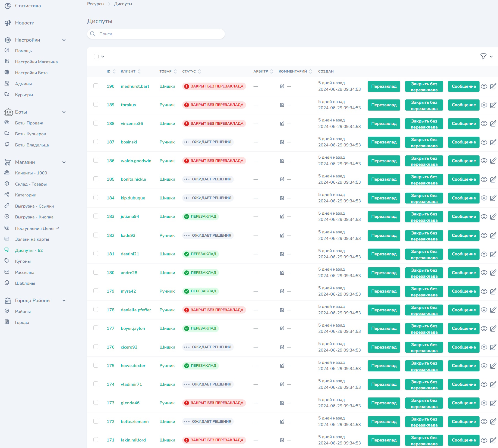View dispute 183 using the eye icon

(484, 217)
